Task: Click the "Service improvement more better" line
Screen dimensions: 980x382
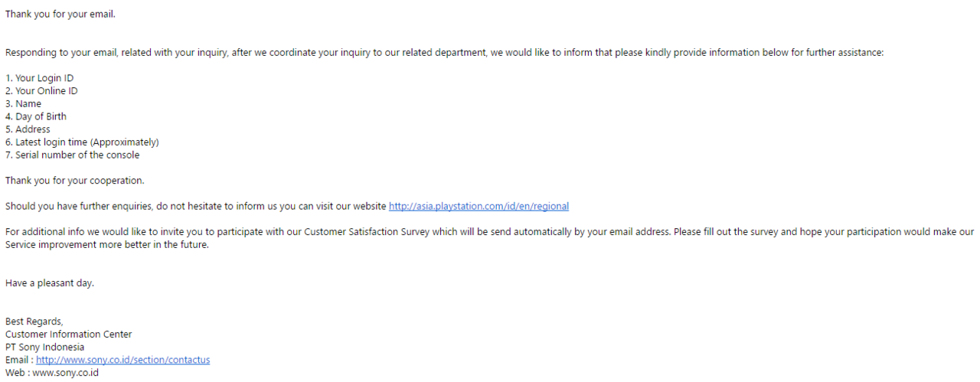Action: coord(107,245)
